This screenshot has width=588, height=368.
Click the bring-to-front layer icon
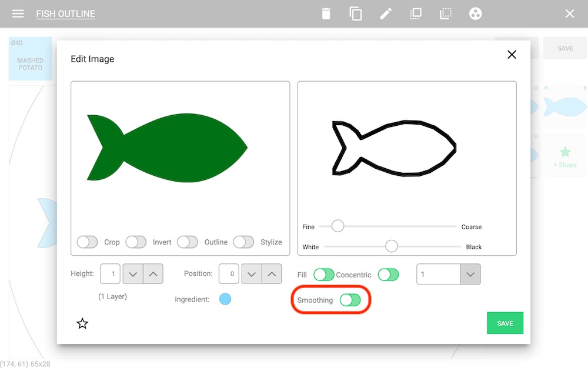pyautogui.click(x=416, y=14)
